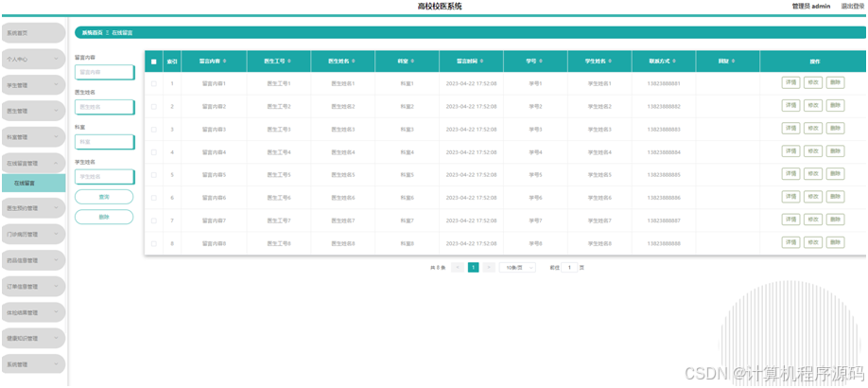Toggle the select-all checkbox in table header
The image size is (868, 388).
click(154, 62)
